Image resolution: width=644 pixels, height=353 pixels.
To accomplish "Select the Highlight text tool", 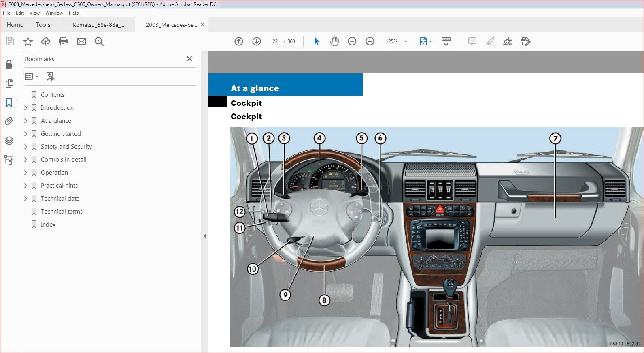I will pos(490,41).
